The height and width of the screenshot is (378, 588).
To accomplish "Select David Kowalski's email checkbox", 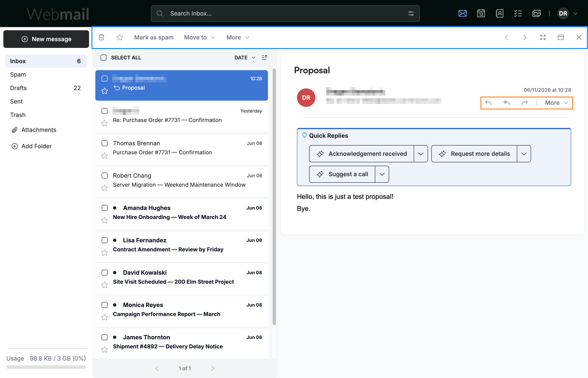I will (x=105, y=272).
